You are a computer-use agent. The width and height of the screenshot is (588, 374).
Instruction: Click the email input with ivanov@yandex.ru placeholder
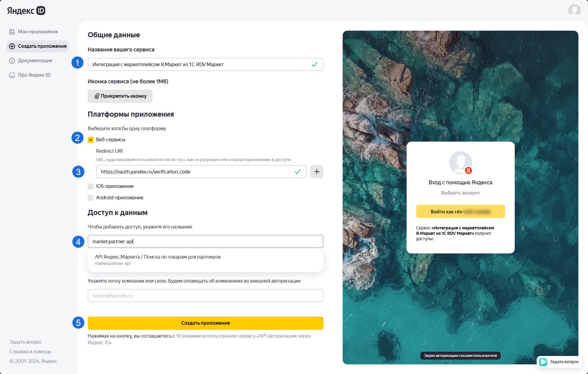205,296
